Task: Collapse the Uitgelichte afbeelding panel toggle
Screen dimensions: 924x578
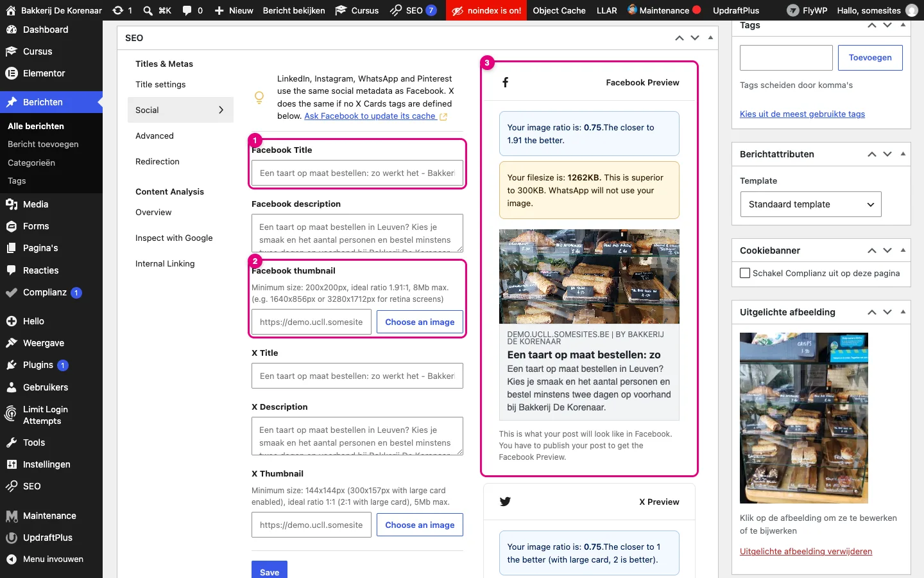Action: pyautogui.click(x=903, y=312)
